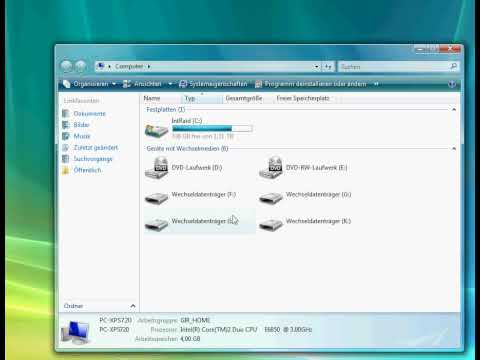Select the Wechseldatenträger (F:) drive icon
The width and height of the screenshot is (480, 360).
point(156,198)
